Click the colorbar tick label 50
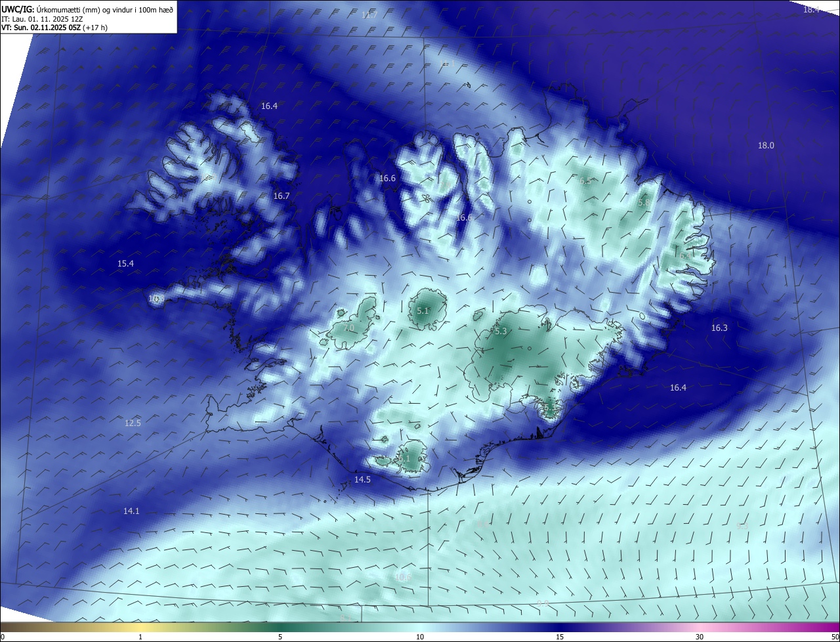Viewport: 840px width, 642px height. click(834, 637)
